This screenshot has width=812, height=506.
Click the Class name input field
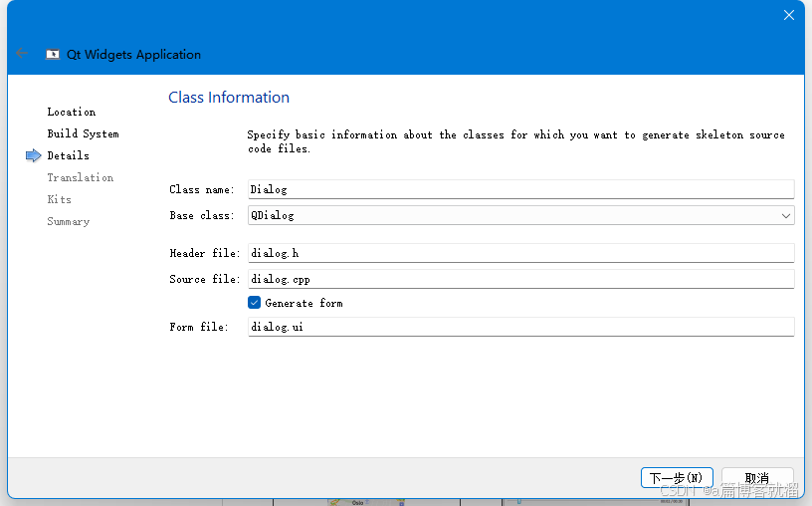click(x=521, y=189)
